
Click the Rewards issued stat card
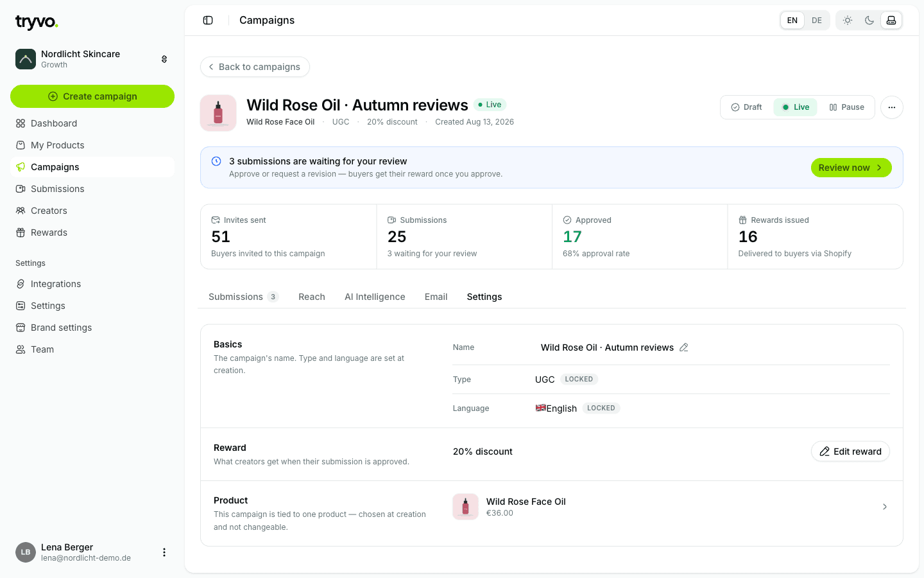click(816, 236)
